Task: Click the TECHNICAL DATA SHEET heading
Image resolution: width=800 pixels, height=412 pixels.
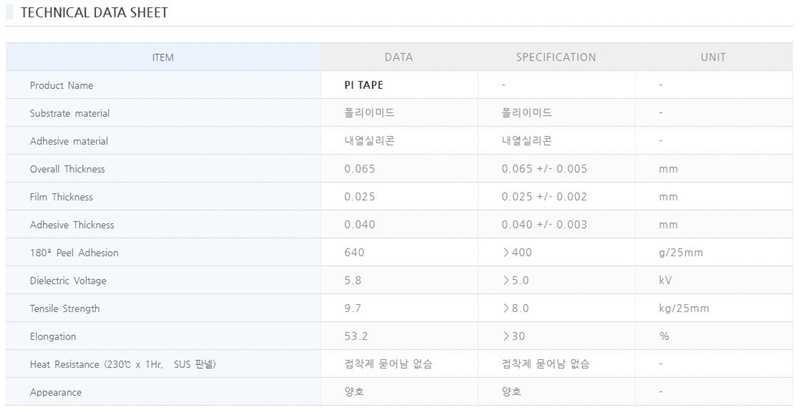Action: tap(95, 13)
